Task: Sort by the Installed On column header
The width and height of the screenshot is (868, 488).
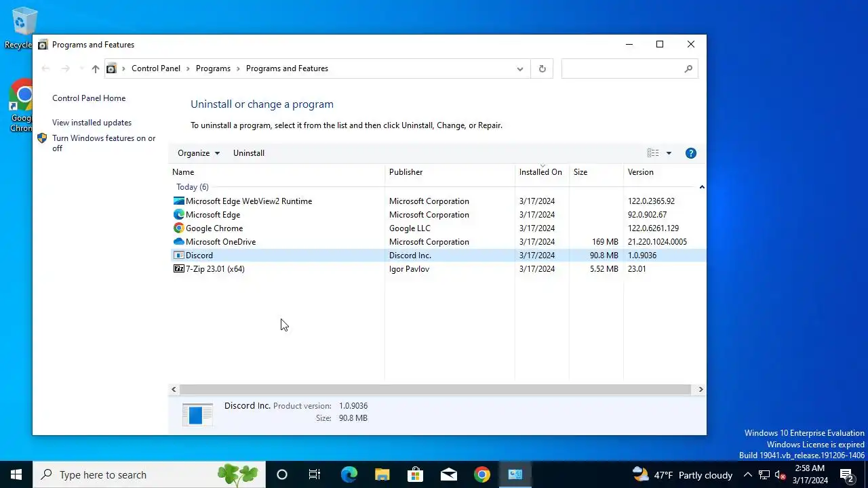Action: 542,172
